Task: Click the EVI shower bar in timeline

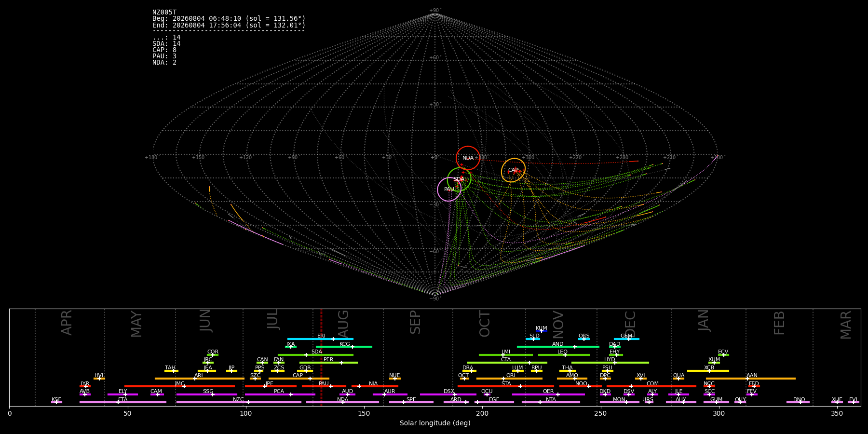Action: click(x=854, y=402)
